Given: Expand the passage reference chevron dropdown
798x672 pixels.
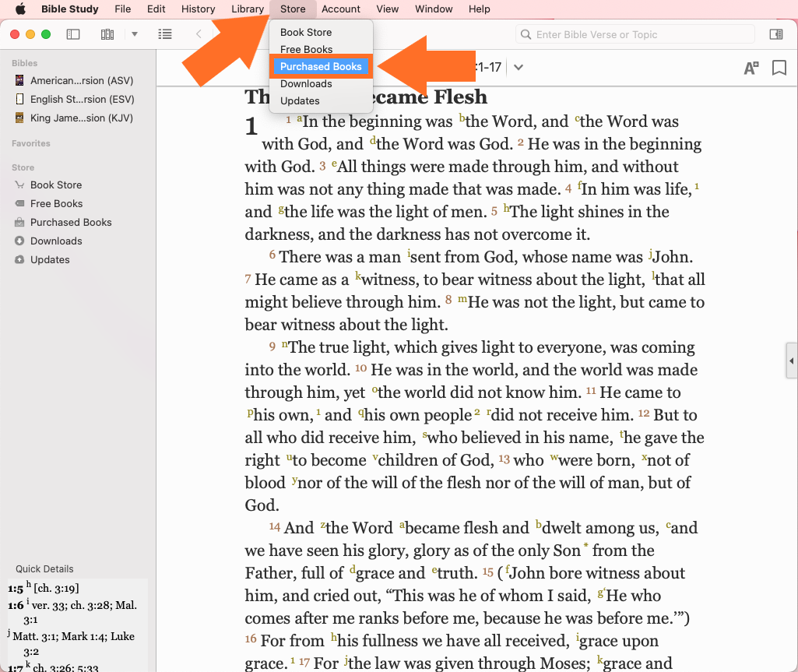Looking at the screenshot, I should [x=519, y=68].
